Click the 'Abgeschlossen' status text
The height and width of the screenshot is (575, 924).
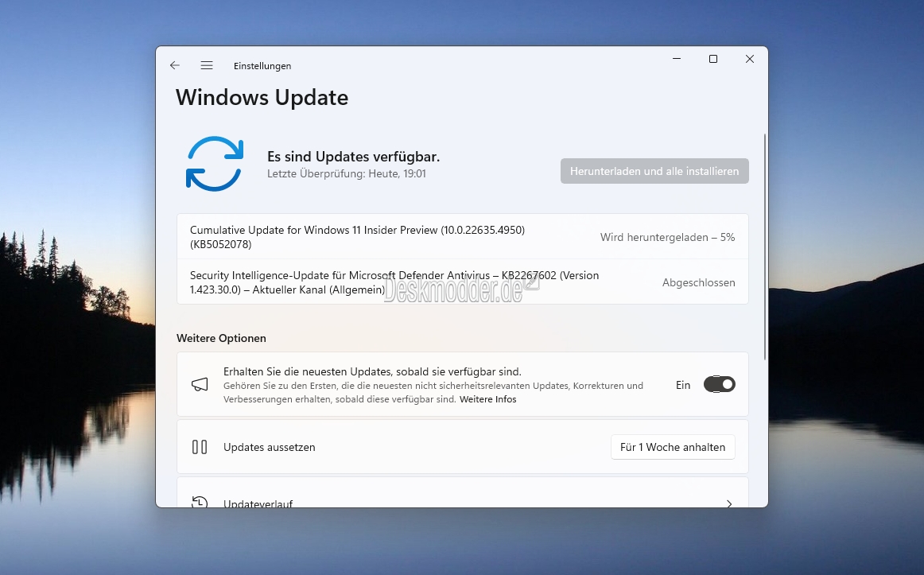[699, 283]
